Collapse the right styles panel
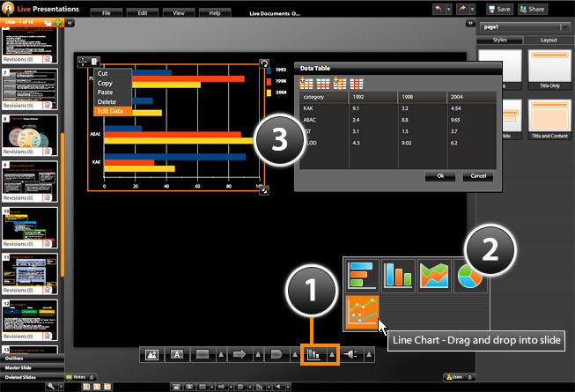The width and height of the screenshot is (575, 392). tap(470, 23)
